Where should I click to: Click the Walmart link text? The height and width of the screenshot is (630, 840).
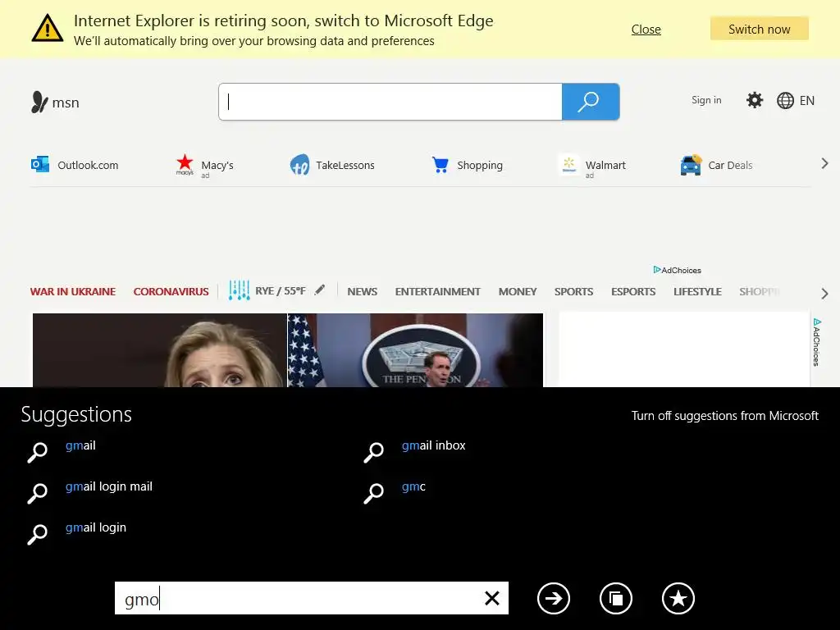point(605,165)
